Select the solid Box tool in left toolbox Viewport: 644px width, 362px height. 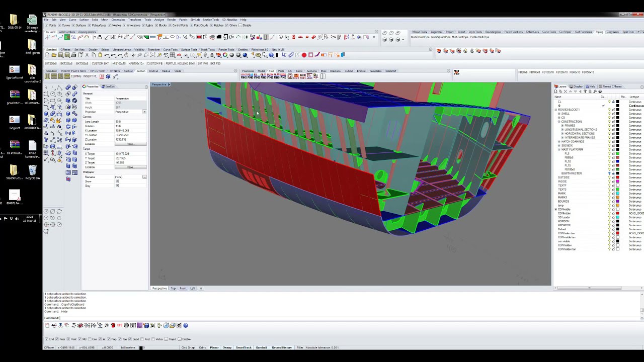(46, 114)
